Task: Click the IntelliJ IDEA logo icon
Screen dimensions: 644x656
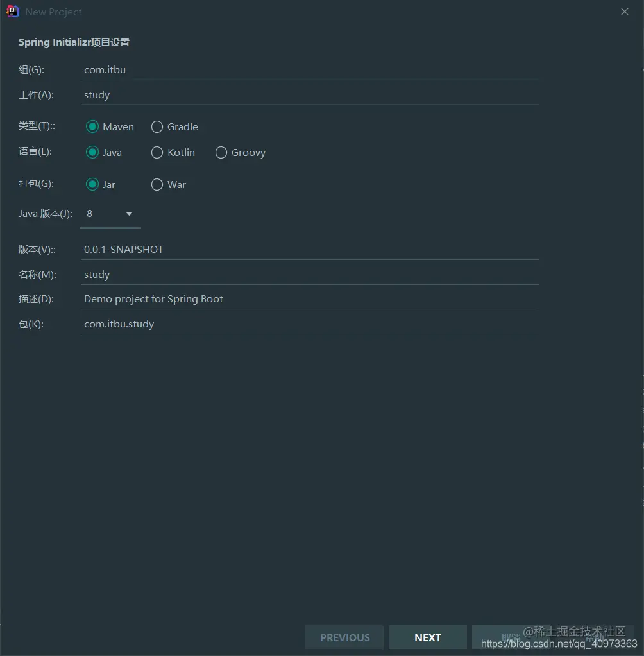Action: pyautogui.click(x=13, y=12)
